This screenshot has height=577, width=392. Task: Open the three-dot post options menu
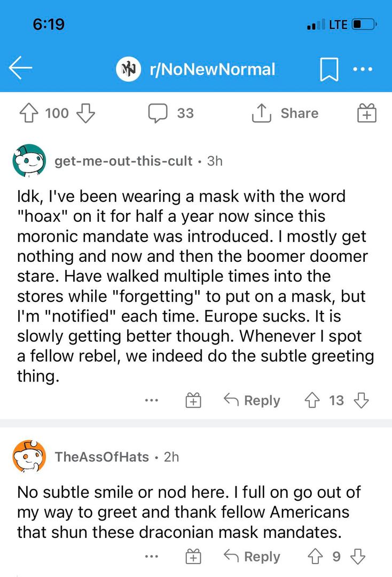pyautogui.click(x=363, y=69)
